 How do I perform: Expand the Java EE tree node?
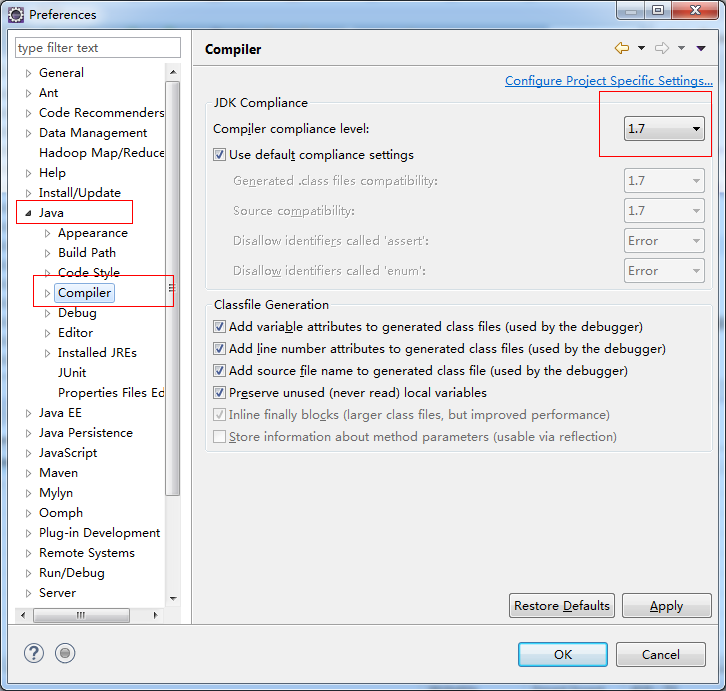[28, 413]
